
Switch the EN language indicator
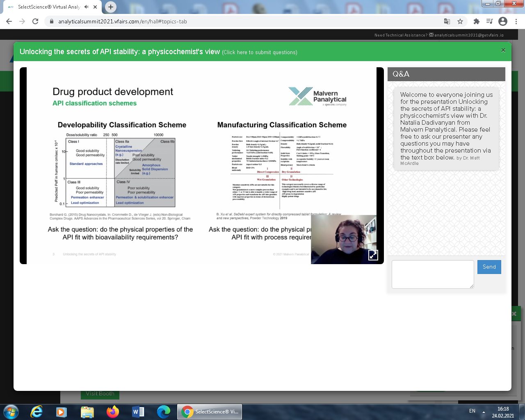tap(472, 411)
